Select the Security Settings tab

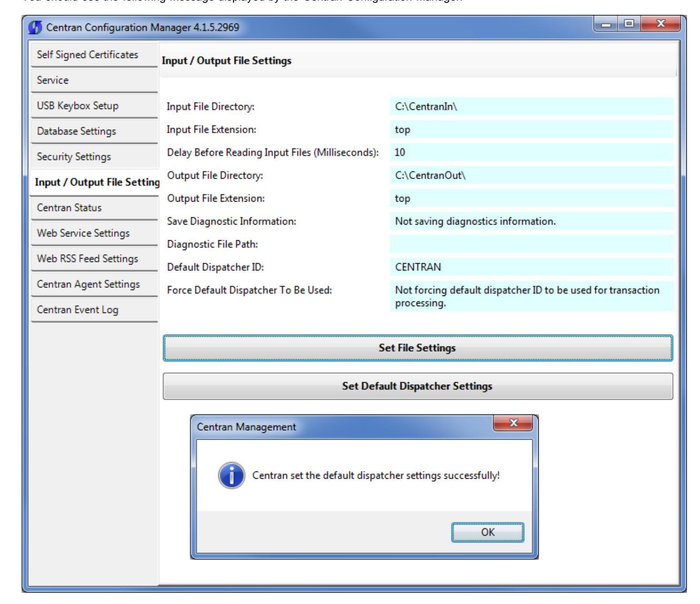tap(95, 157)
